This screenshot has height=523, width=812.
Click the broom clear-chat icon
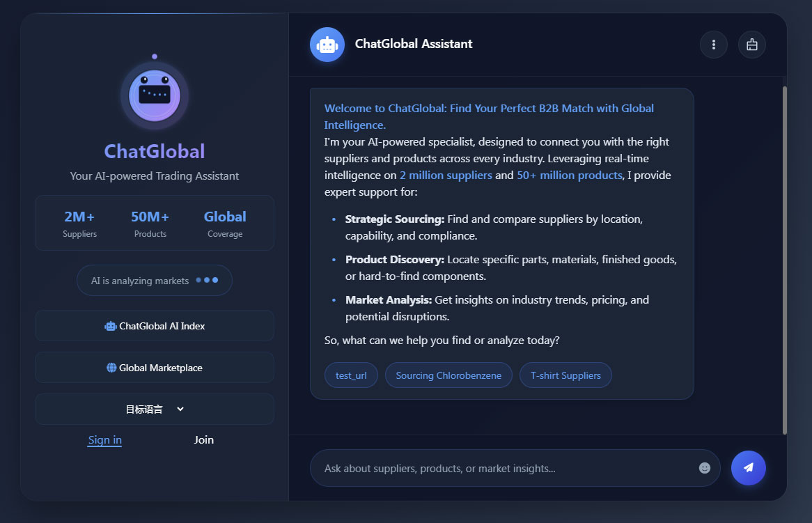click(752, 45)
